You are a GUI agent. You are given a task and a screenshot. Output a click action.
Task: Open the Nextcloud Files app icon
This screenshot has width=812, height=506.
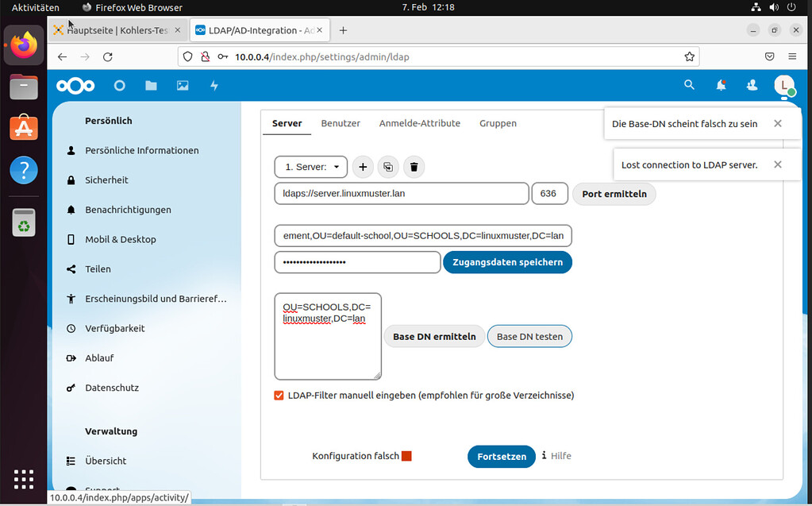click(151, 86)
